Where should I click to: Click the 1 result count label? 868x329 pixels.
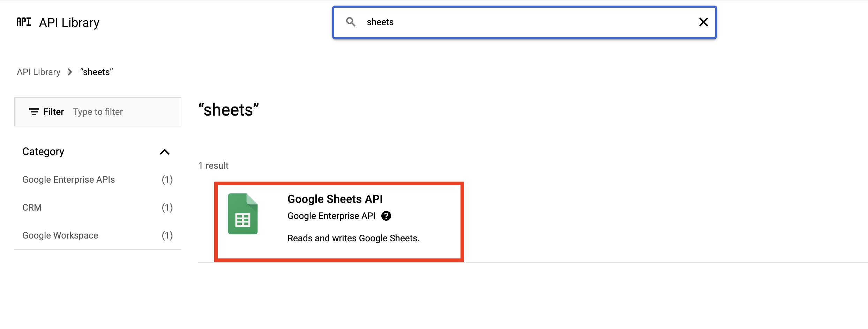[x=213, y=165]
